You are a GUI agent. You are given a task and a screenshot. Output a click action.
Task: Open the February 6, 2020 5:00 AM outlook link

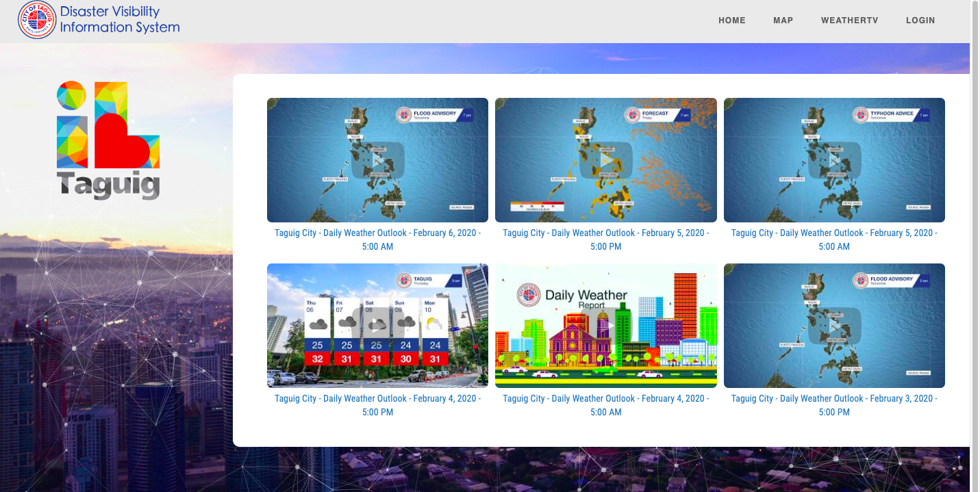click(x=377, y=239)
